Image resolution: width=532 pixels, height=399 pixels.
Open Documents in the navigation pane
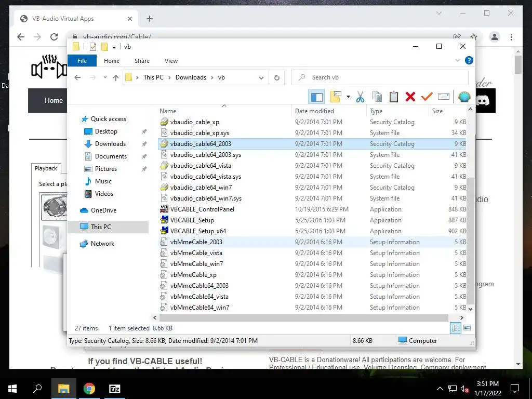111,156
